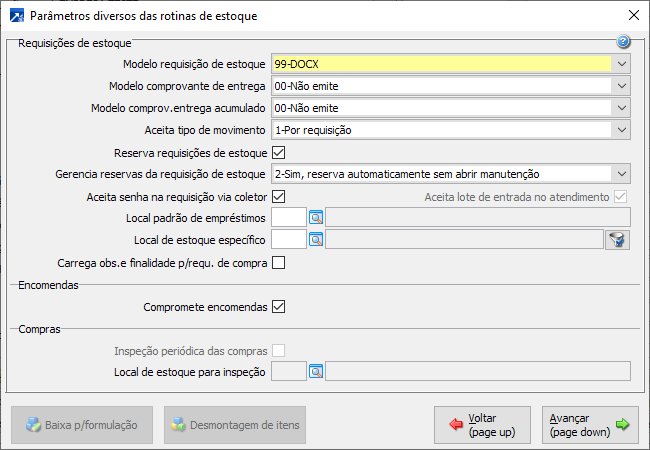Viewport: 650px width, 450px height.
Task: Enable Carrega obs.e finalidade p/requ. de compra
Action: 279,263
